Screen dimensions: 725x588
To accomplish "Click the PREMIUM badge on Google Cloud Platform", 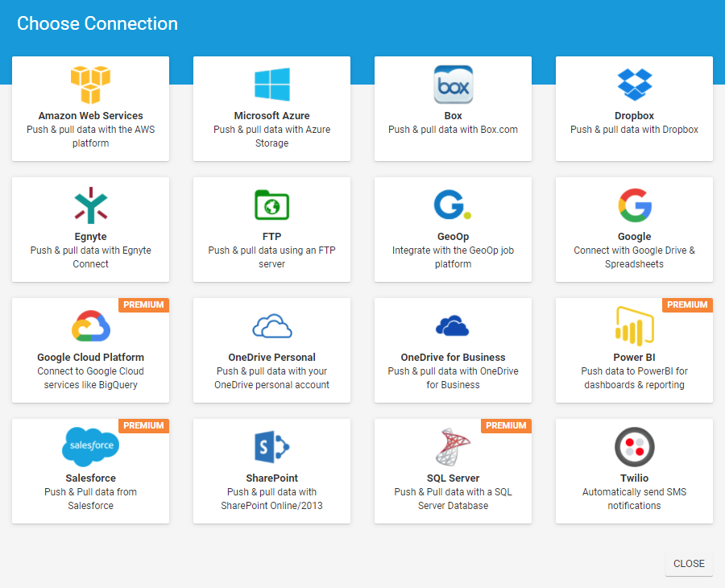I will point(144,305).
